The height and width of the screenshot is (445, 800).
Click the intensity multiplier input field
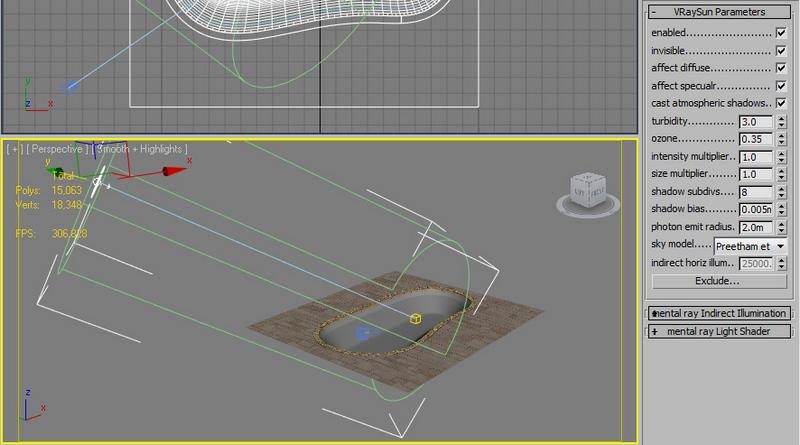point(754,157)
